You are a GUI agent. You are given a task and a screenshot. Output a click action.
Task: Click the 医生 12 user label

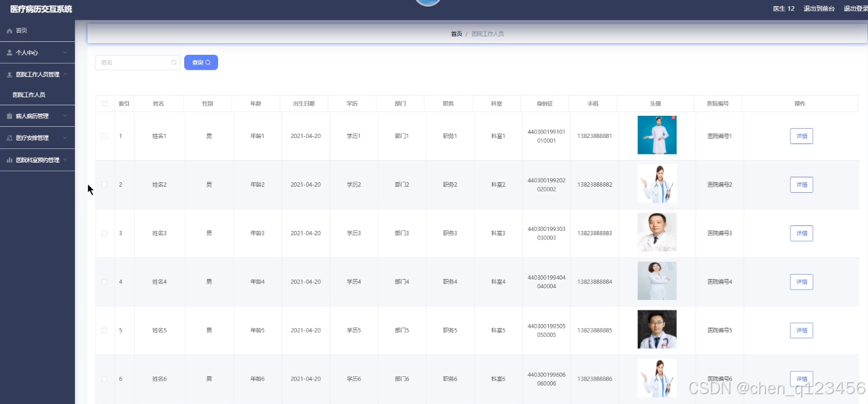[784, 9]
